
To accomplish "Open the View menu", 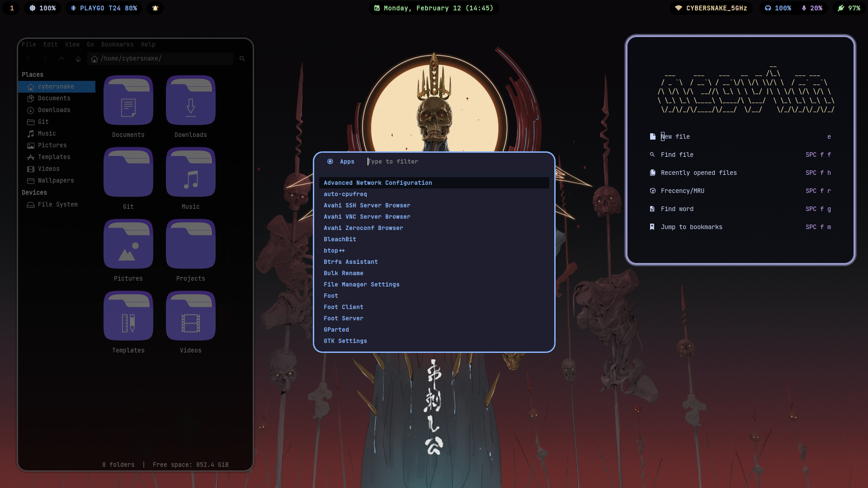I will (x=72, y=44).
